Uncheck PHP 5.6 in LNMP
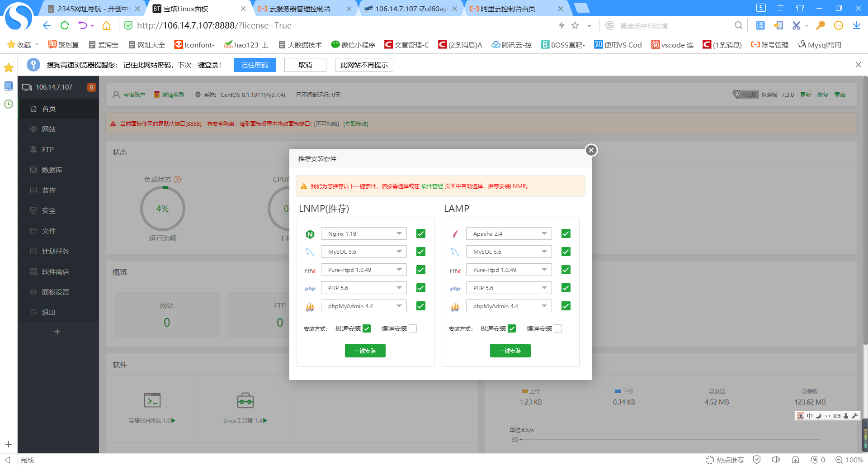Screen dimensions: 868x466 [x=421, y=288]
